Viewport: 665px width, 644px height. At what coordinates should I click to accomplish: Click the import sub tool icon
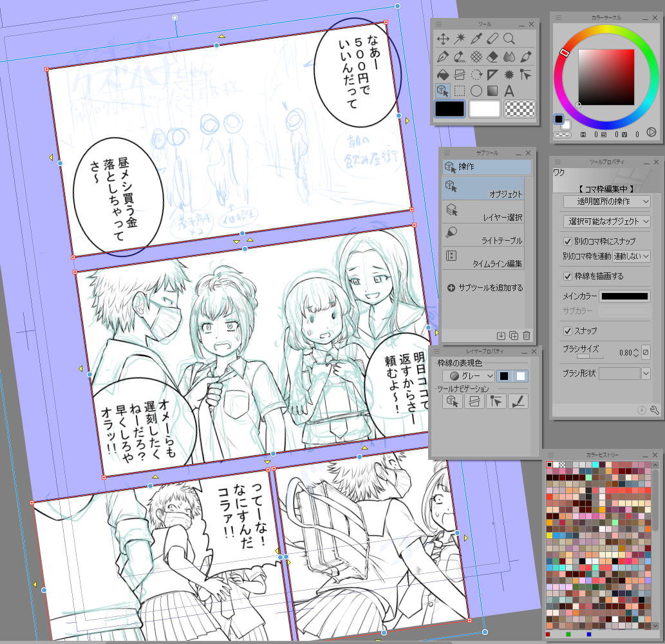(x=501, y=336)
